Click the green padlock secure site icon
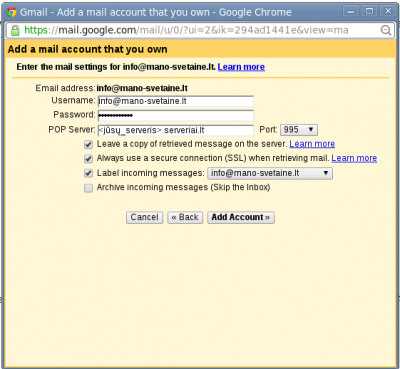Image resolution: width=400 pixels, height=369 pixels. pos(15,30)
